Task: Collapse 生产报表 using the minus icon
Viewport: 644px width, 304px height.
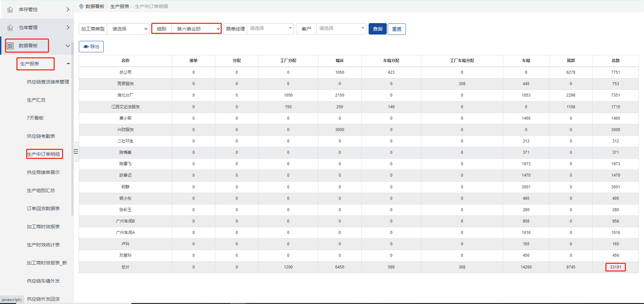Action: pos(68,64)
